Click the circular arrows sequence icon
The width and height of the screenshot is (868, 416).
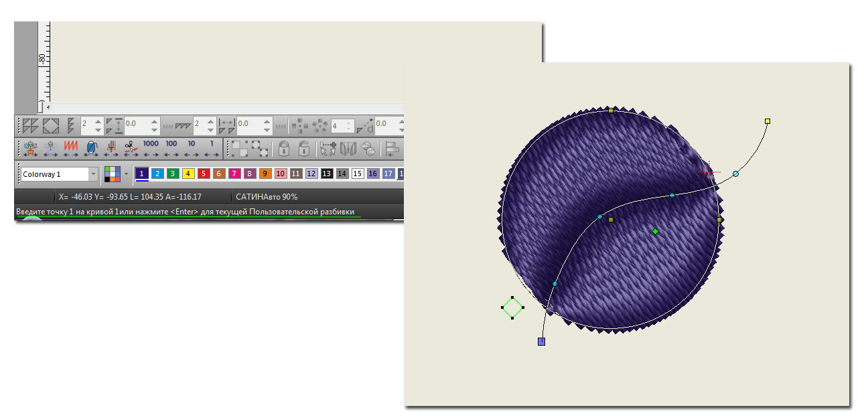pos(368,149)
